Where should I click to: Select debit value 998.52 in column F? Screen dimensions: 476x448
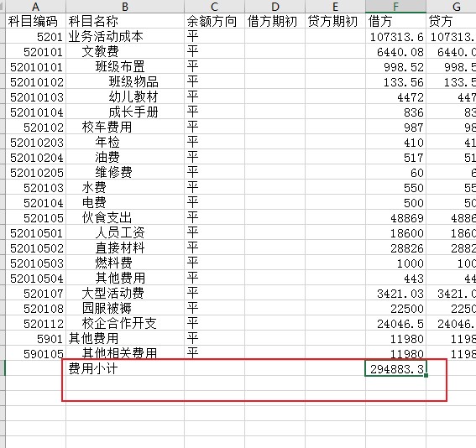coord(395,66)
